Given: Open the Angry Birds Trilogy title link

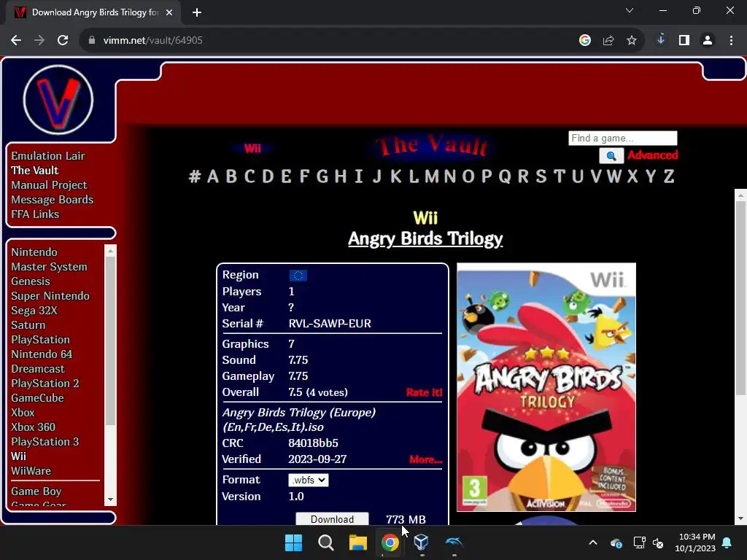Looking at the screenshot, I should pyautogui.click(x=425, y=238).
